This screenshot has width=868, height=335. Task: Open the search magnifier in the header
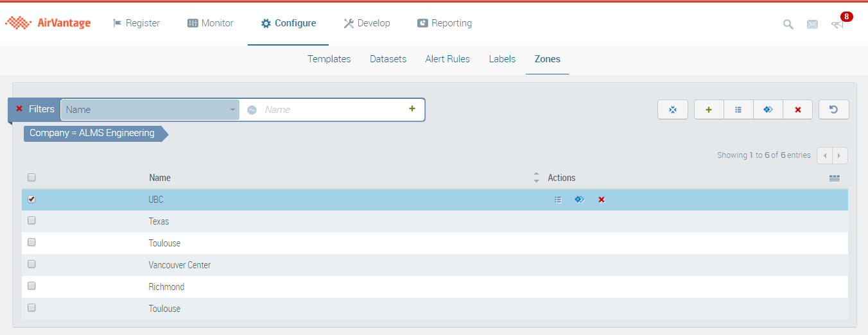(788, 24)
